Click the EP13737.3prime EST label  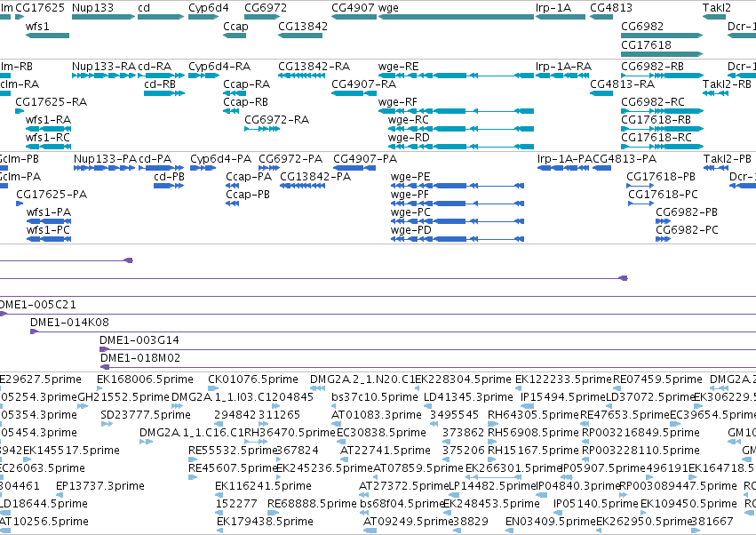(100, 486)
